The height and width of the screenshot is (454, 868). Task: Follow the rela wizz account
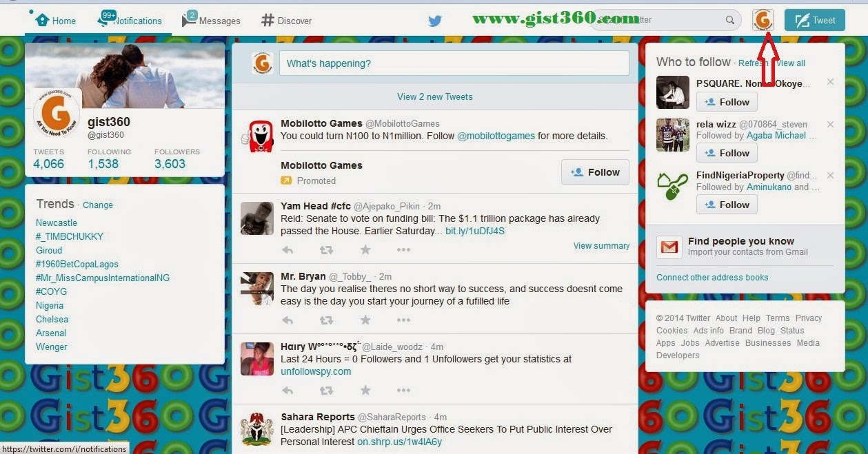pos(727,153)
